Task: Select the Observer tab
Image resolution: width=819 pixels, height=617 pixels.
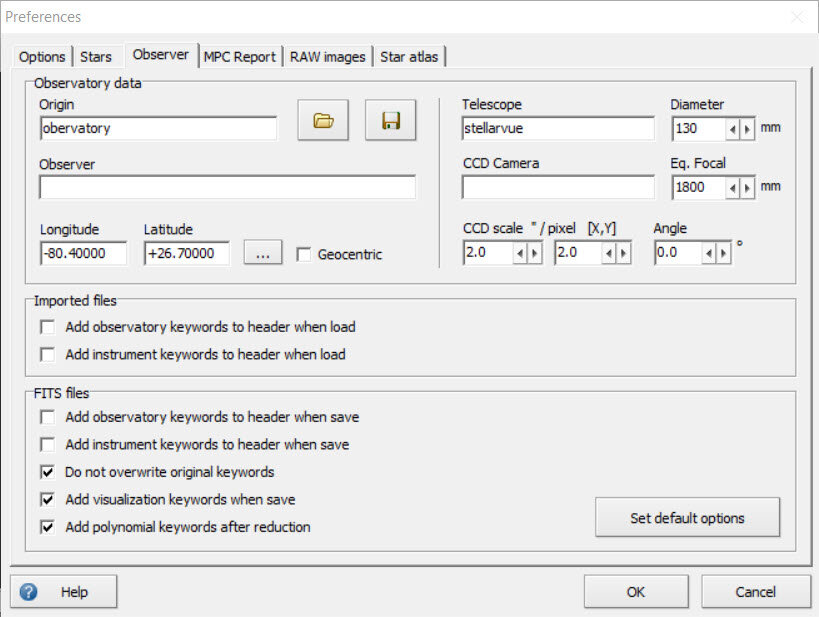Action: [161, 55]
